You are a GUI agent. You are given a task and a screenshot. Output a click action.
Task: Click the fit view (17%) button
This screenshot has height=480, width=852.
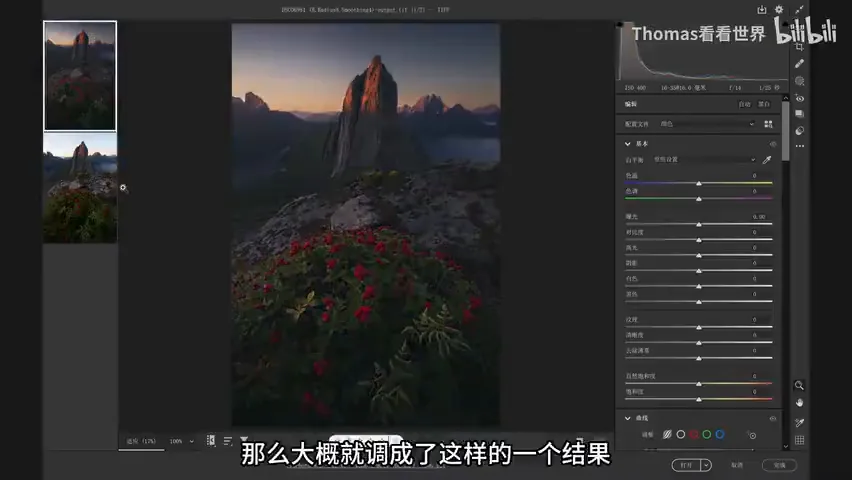pos(141,441)
